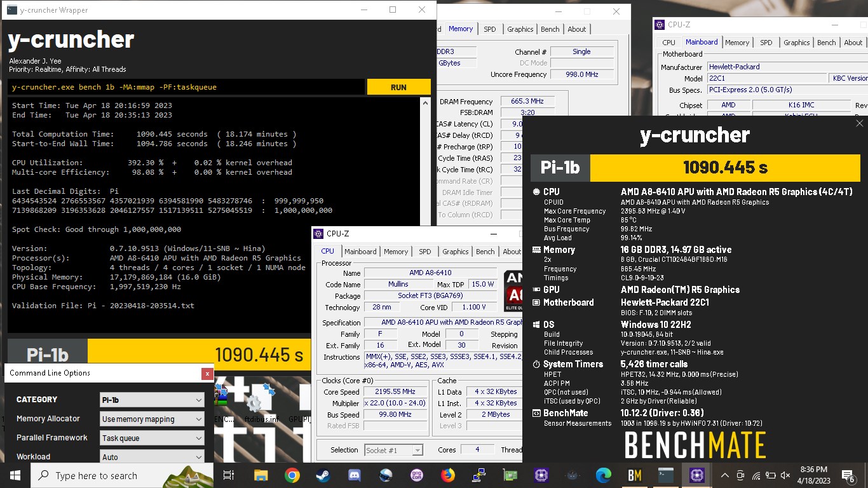Open the Socket #1 Selection dropdown in CPU-Z

point(393,450)
